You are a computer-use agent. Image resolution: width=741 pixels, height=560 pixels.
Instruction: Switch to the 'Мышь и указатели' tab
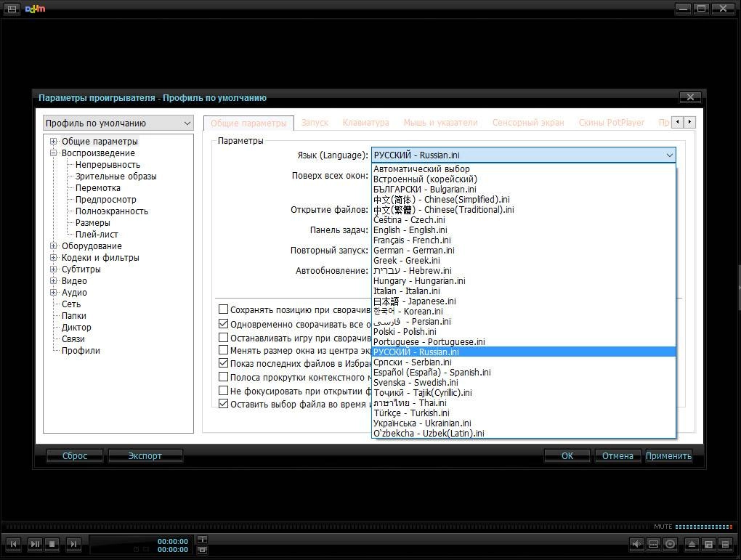tap(440, 123)
